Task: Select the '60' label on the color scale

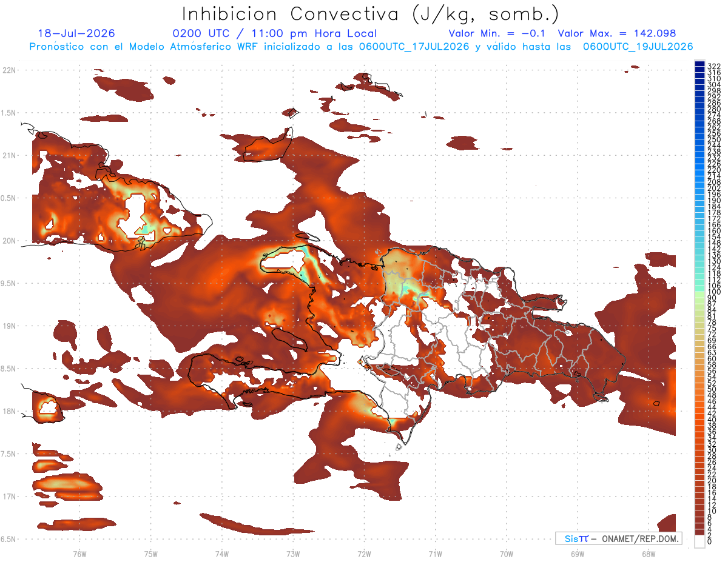Action: pyautogui.click(x=712, y=359)
